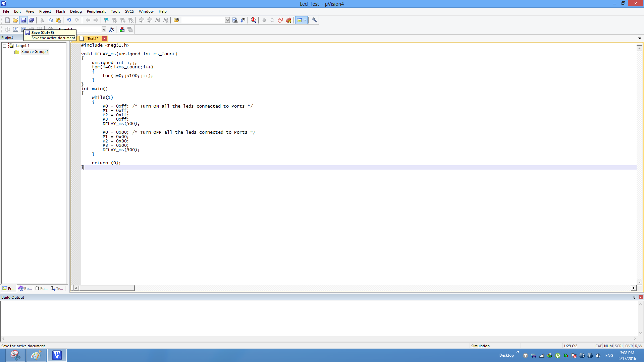This screenshot has width=644, height=362.
Task: Navigate backwards with the left arrow icon
Action: click(x=88, y=20)
